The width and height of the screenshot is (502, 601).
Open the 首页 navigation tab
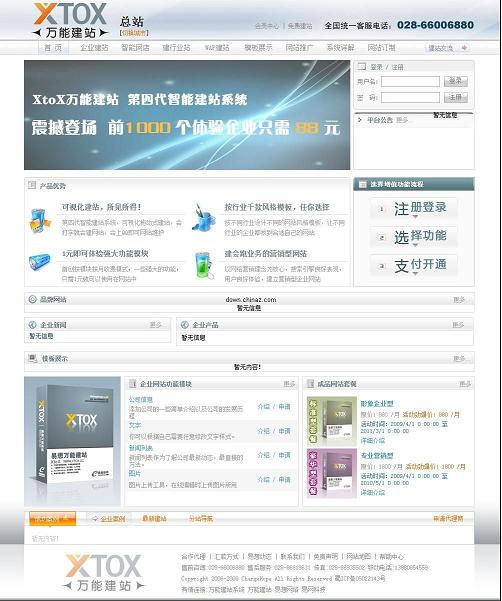pyautogui.click(x=53, y=48)
